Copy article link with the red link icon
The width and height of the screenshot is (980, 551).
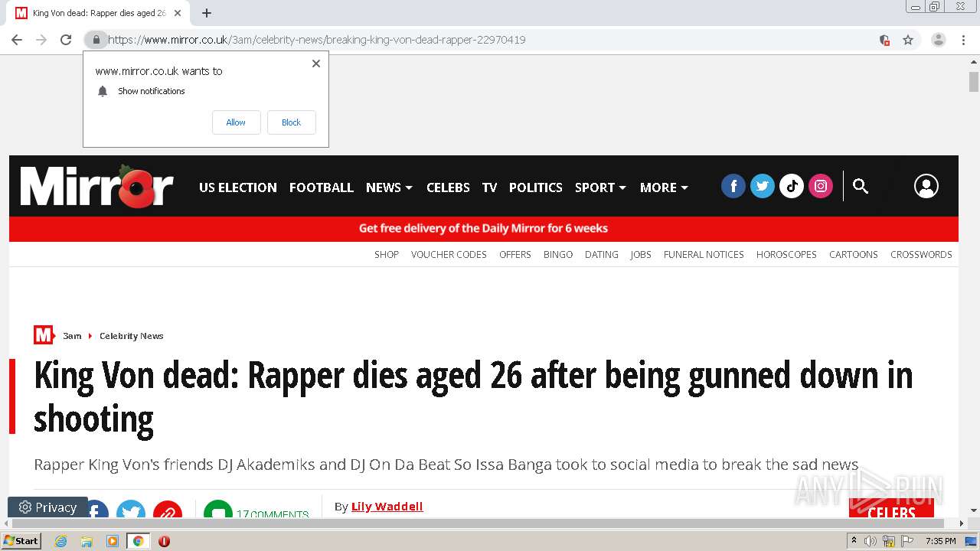click(x=167, y=510)
